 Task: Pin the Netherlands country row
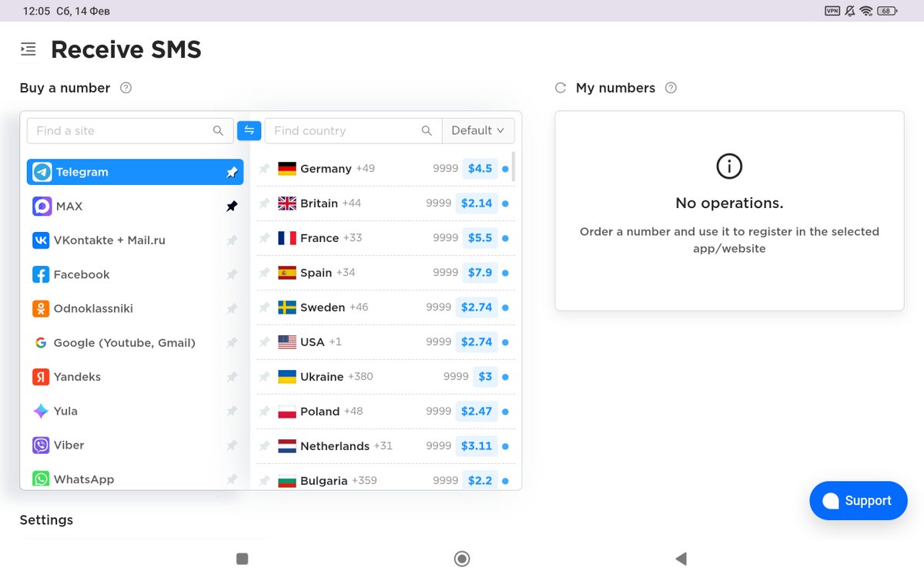264,446
